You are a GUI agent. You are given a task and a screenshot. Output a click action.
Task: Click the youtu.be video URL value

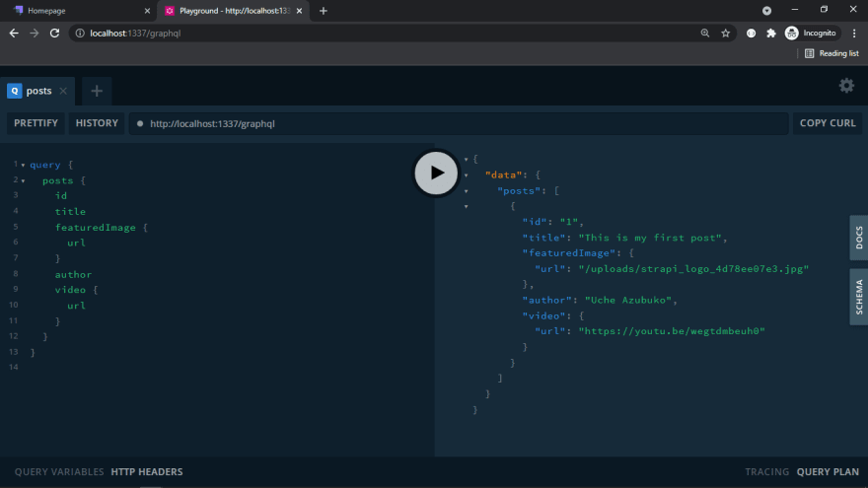click(x=672, y=331)
